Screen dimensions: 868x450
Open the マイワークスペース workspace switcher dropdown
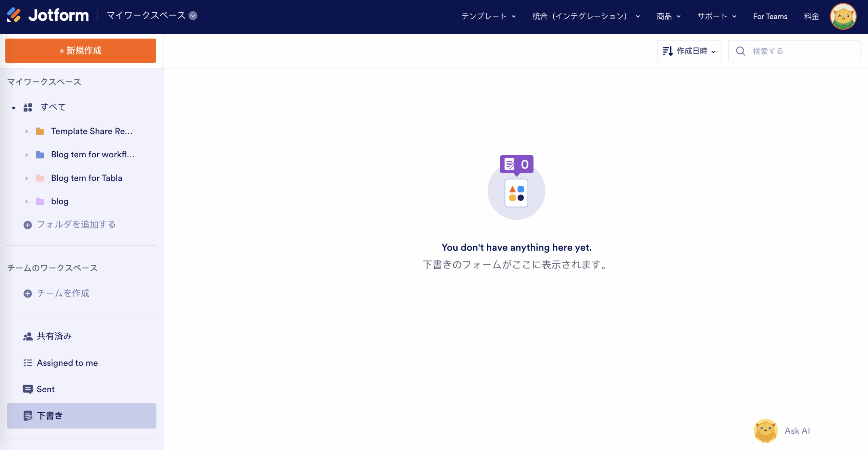193,16
